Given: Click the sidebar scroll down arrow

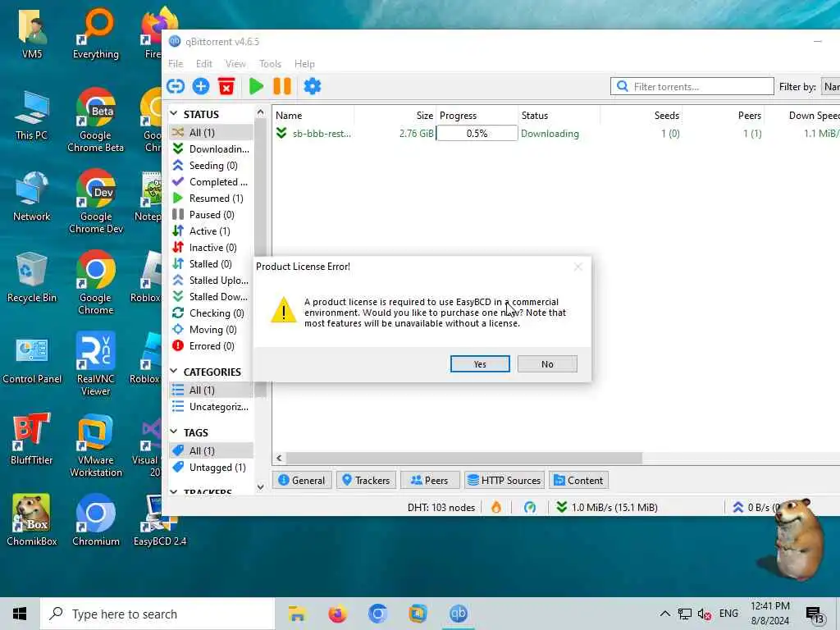Looking at the screenshot, I should (x=260, y=487).
